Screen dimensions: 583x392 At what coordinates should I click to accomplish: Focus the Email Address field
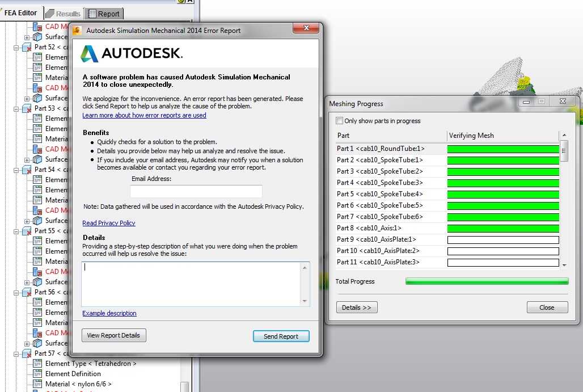pyautogui.click(x=196, y=191)
